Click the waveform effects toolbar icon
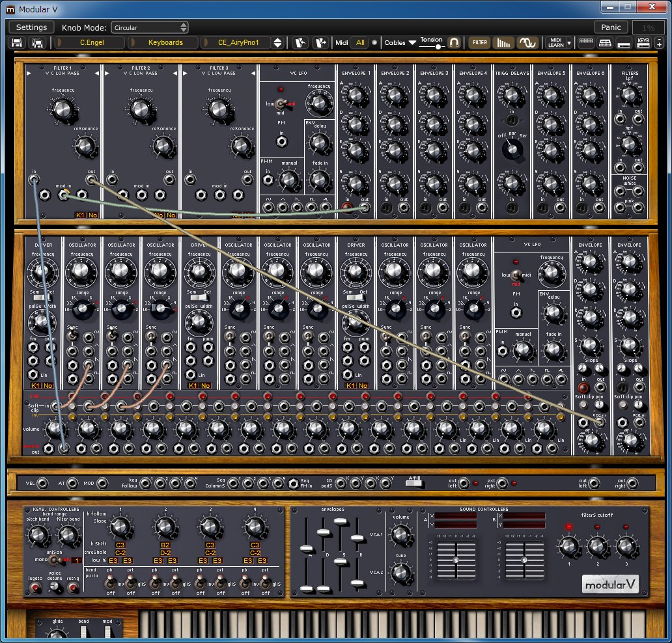The height and width of the screenshot is (643, 672). point(527,42)
